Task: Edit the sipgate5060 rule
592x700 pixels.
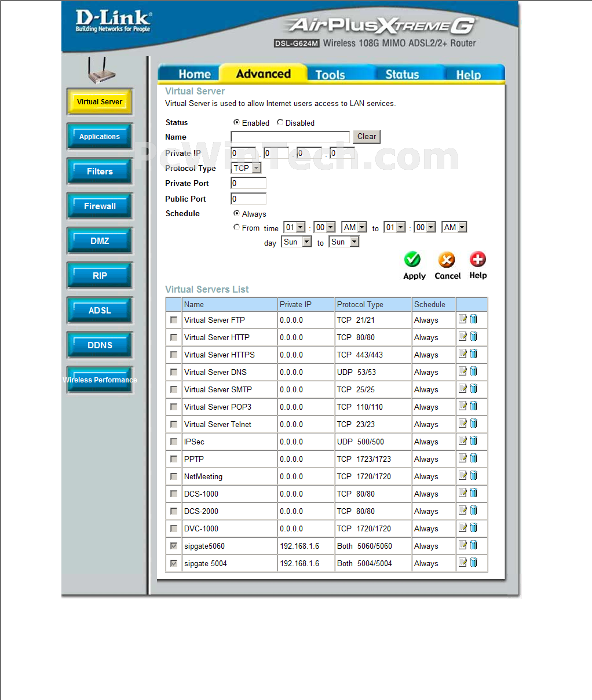Action: click(x=463, y=545)
